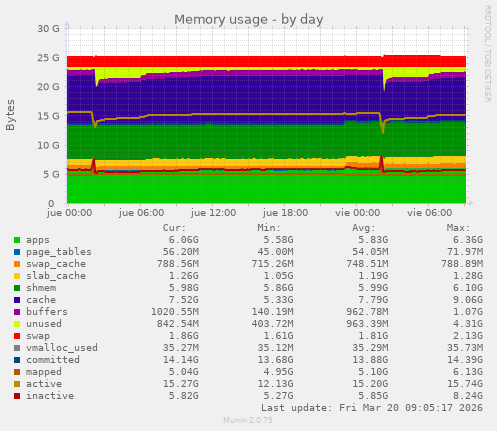Image resolution: width=497 pixels, height=431 pixels.
Task: Click the mapped max value 6.13G
Action: (x=468, y=372)
